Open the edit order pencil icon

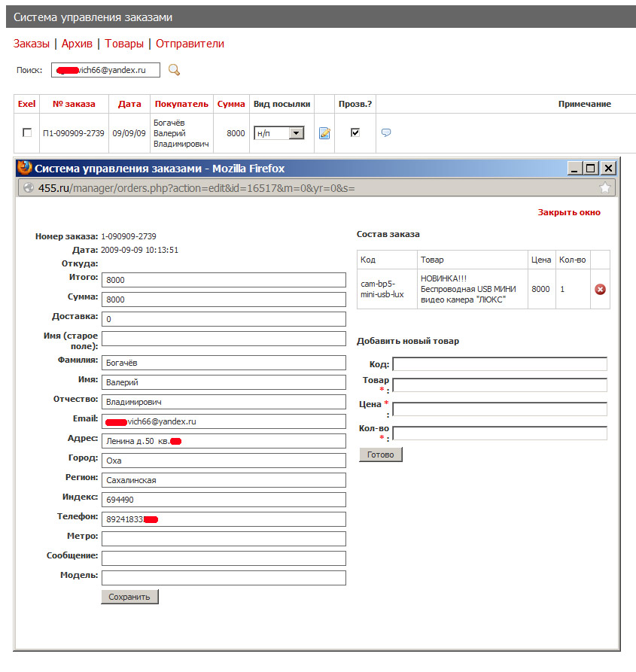324,133
